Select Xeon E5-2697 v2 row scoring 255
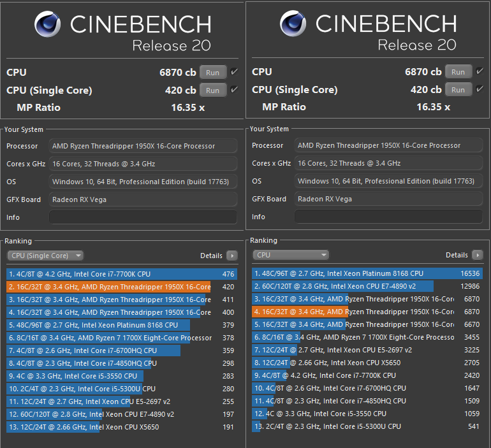The height and width of the screenshot is (448, 491). point(122,401)
